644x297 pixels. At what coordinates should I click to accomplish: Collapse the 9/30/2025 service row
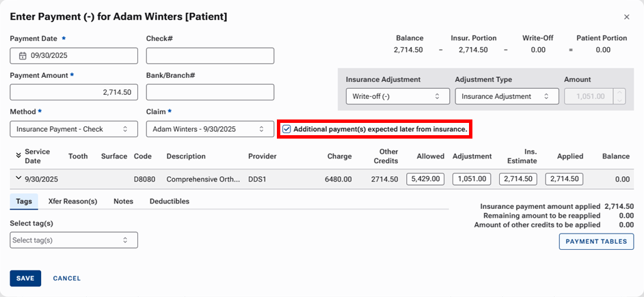click(x=18, y=179)
